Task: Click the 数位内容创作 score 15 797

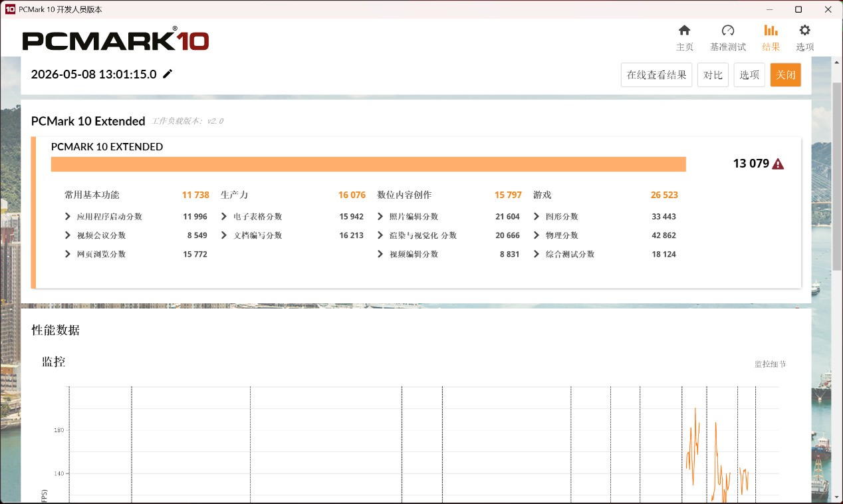Action: pyautogui.click(x=508, y=195)
